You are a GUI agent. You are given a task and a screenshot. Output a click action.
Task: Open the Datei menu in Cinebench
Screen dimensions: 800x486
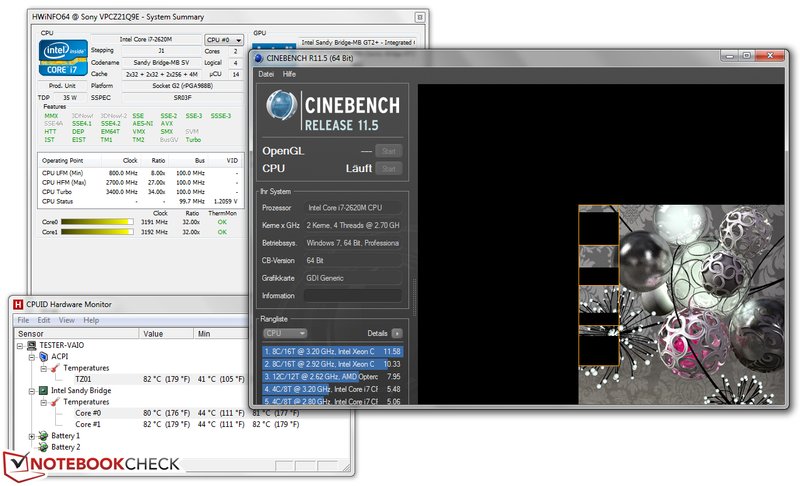pos(266,74)
